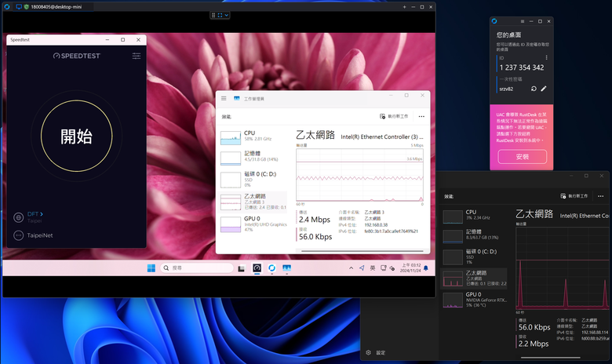Image resolution: width=612 pixels, height=364 pixels.
Task: Select GPU 0 Intel UHD Graphics entry
Action: [253, 224]
